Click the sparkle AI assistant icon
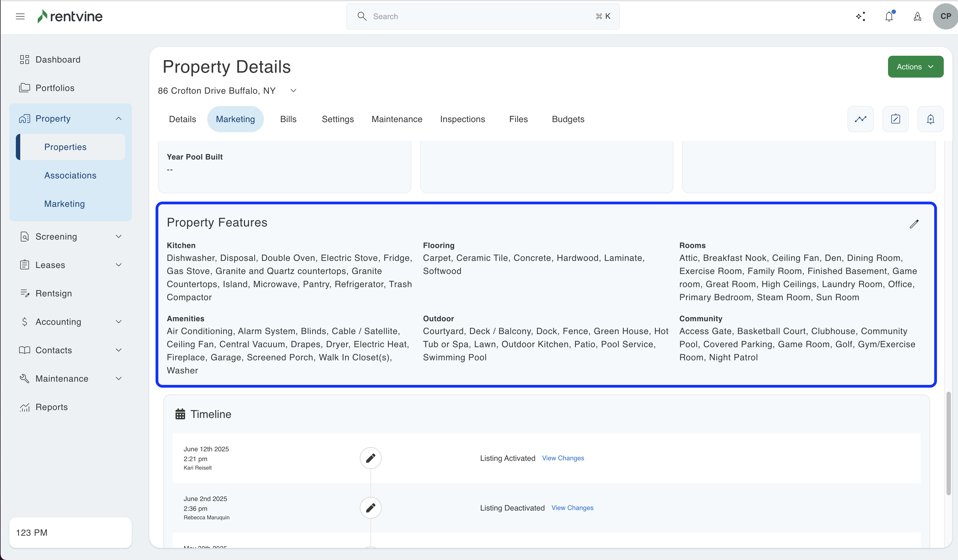The image size is (958, 560). click(x=861, y=16)
